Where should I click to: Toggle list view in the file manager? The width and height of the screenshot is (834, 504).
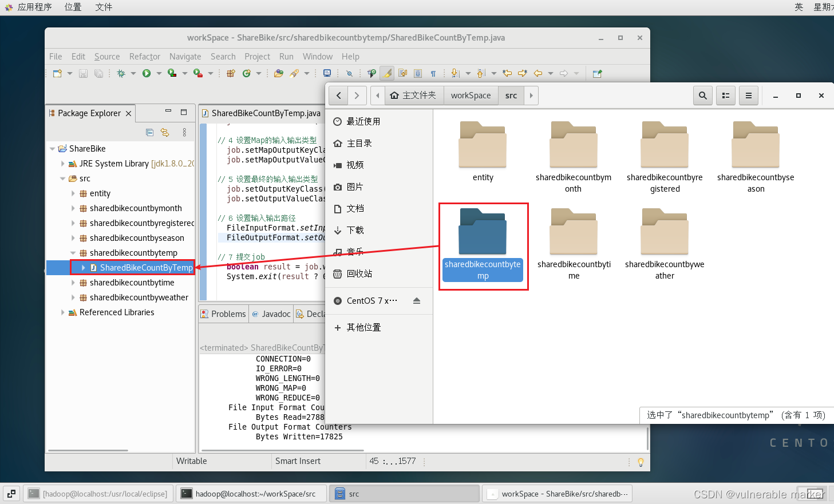[x=726, y=96]
